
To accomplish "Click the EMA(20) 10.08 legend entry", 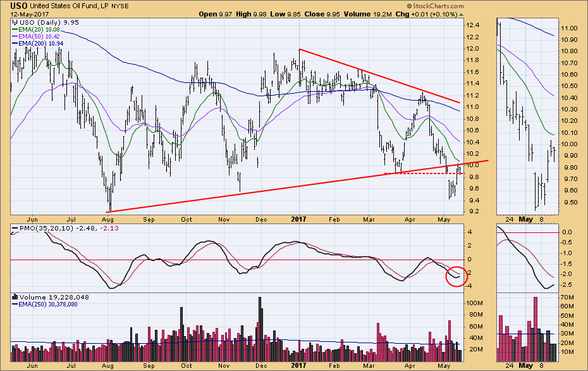I will coord(39,29).
